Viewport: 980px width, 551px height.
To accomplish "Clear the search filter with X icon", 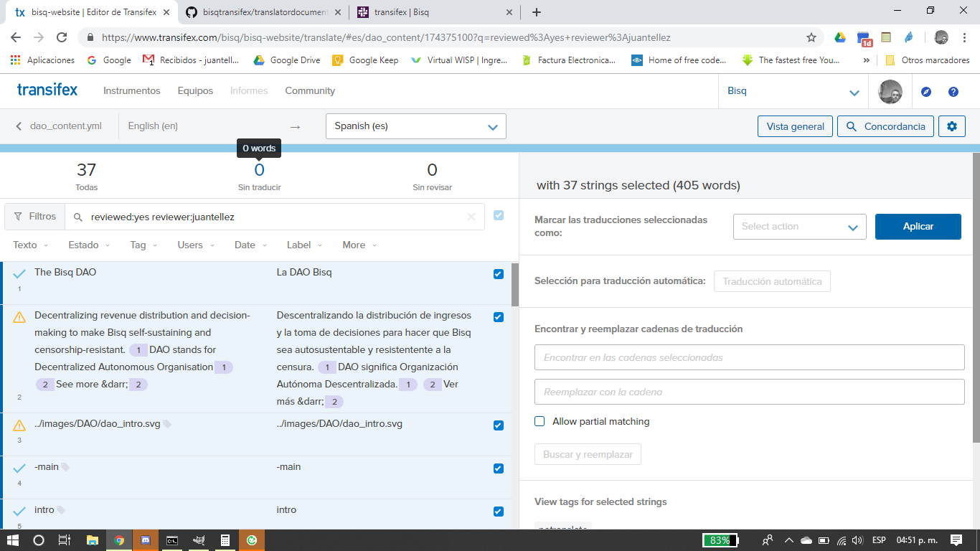I will (471, 217).
